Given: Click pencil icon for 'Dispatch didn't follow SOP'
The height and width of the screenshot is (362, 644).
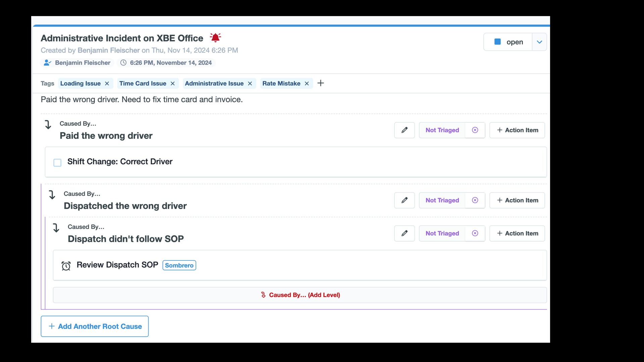Looking at the screenshot, I should [404, 233].
